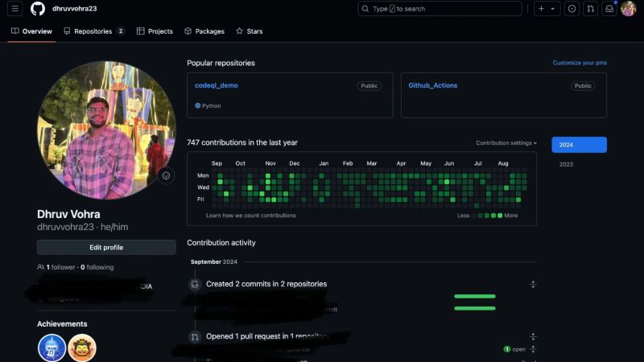Click the search magnifier icon
The height and width of the screenshot is (362, 644).
[365, 9]
